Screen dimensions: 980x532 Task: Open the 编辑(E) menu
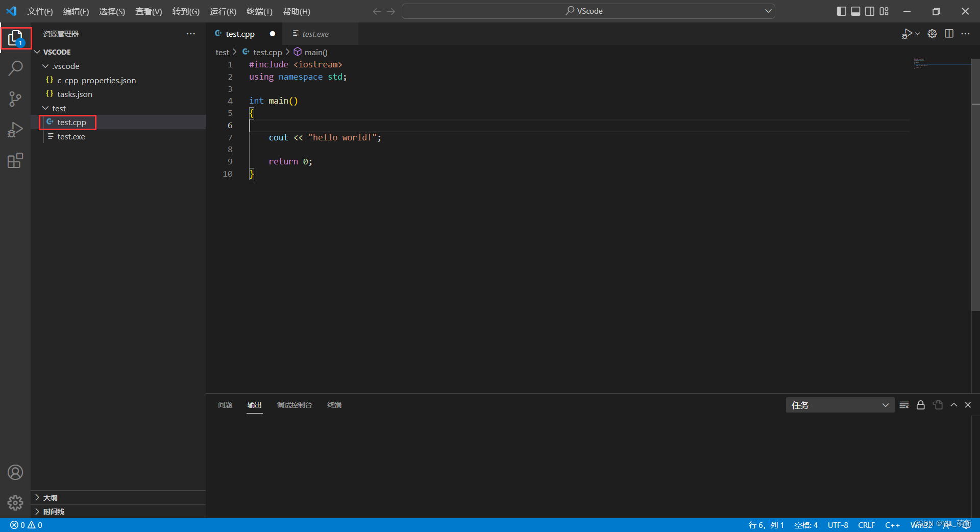click(x=76, y=11)
